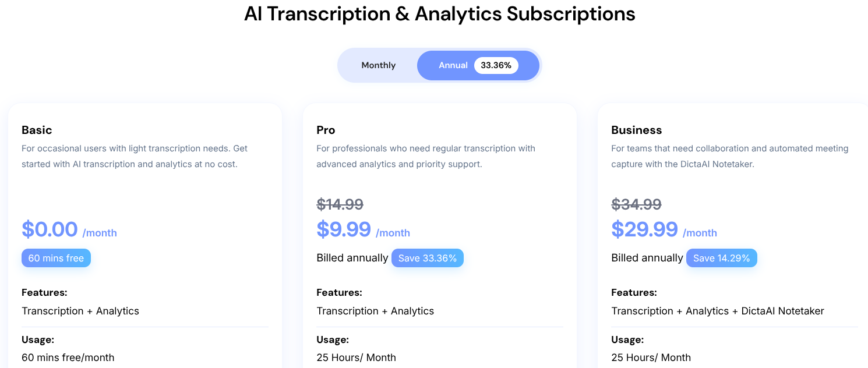Click the Business plan title
Screen dimensions: 868x368
click(x=636, y=130)
